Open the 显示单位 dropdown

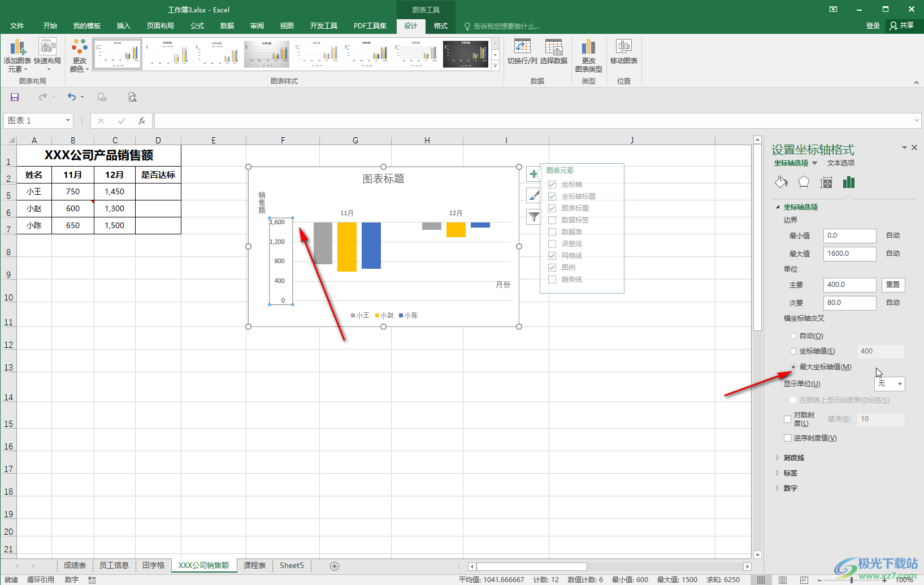pos(890,384)
